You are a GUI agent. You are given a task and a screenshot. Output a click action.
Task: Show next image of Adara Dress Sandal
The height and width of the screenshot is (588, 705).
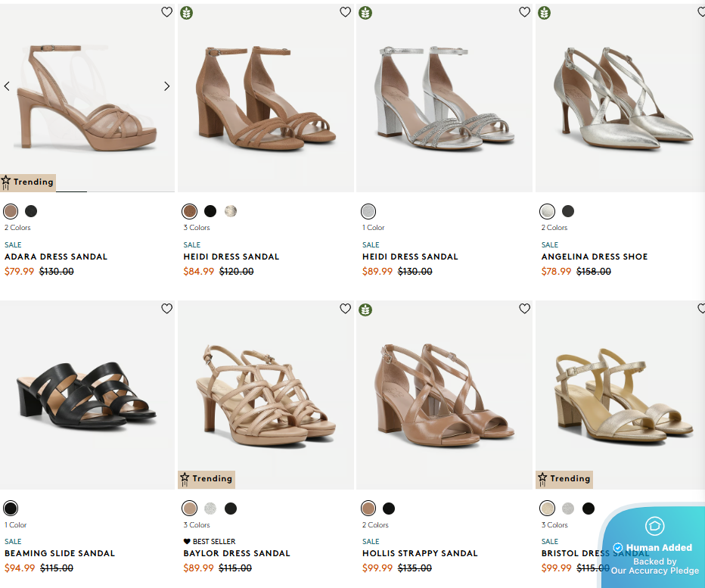click(x=167, y=86)
